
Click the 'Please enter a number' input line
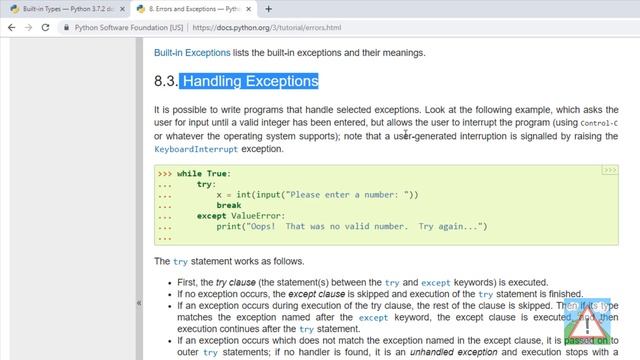click(x=317, y=195)
